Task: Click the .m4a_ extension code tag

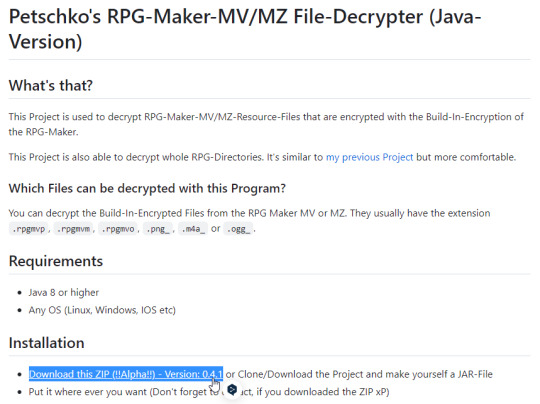Action: [193, 229]
